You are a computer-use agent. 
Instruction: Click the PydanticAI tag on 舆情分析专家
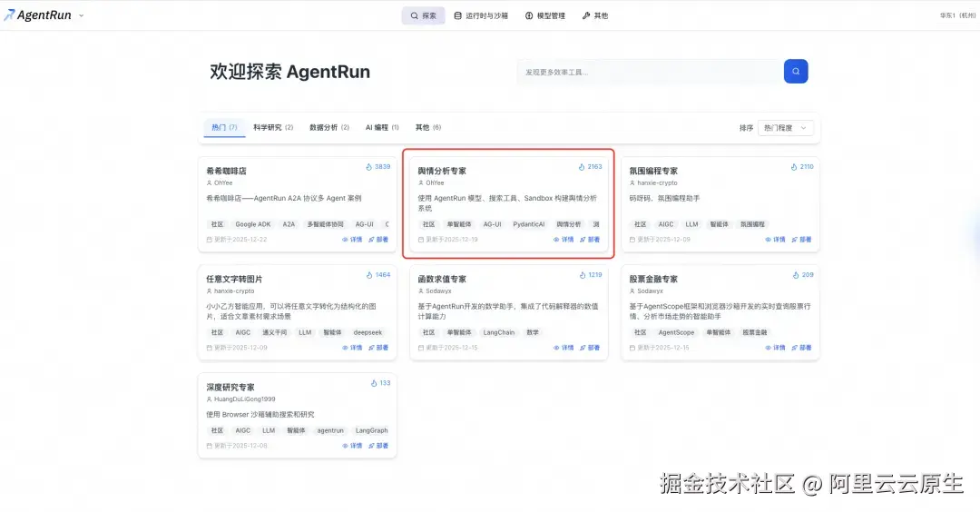coord(529,224)
